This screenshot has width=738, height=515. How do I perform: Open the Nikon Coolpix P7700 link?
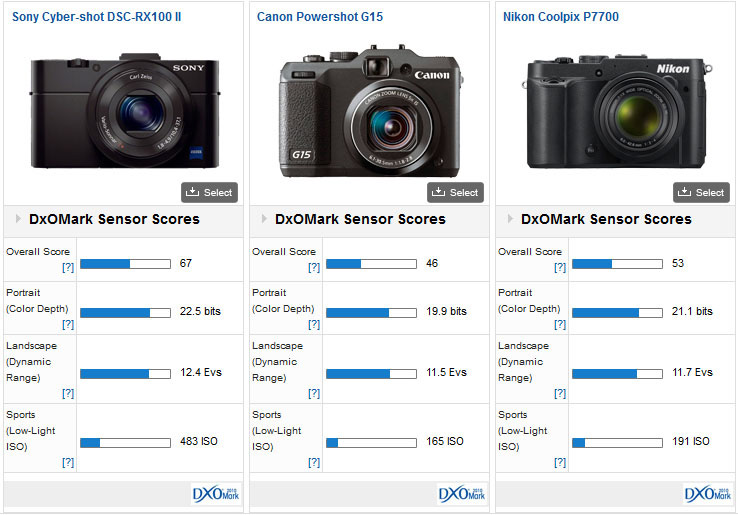click(x=561, y=17)
